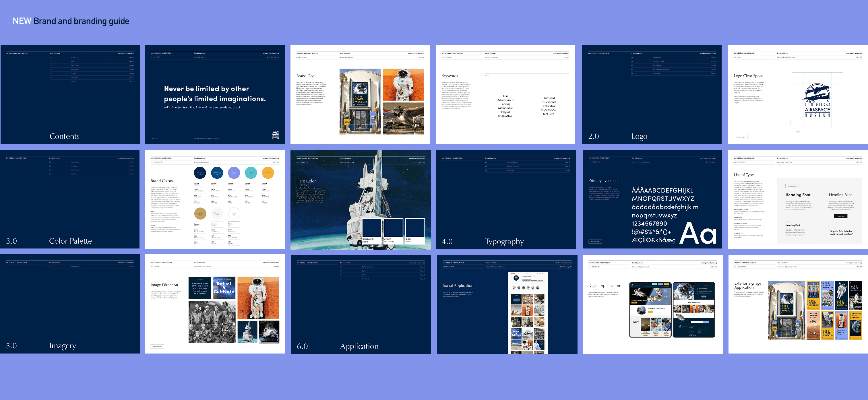
Task: Open the Contents slide thumbnail
Action: click(70, 95)
